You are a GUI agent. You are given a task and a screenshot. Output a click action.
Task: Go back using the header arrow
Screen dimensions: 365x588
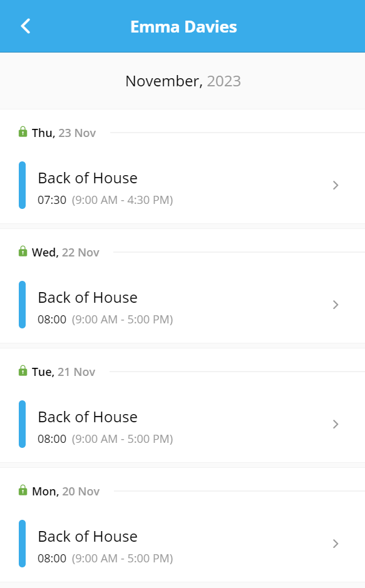point(25,26)
